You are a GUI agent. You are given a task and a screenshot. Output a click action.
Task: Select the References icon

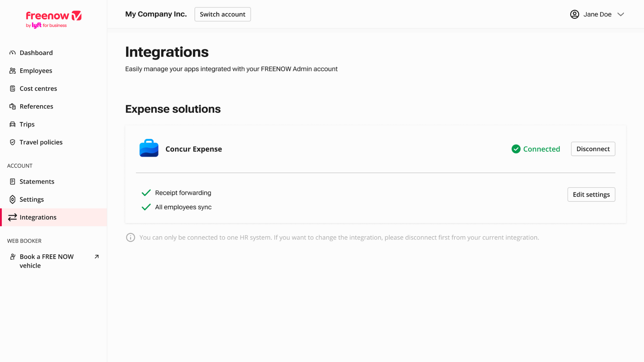point(12,106)
